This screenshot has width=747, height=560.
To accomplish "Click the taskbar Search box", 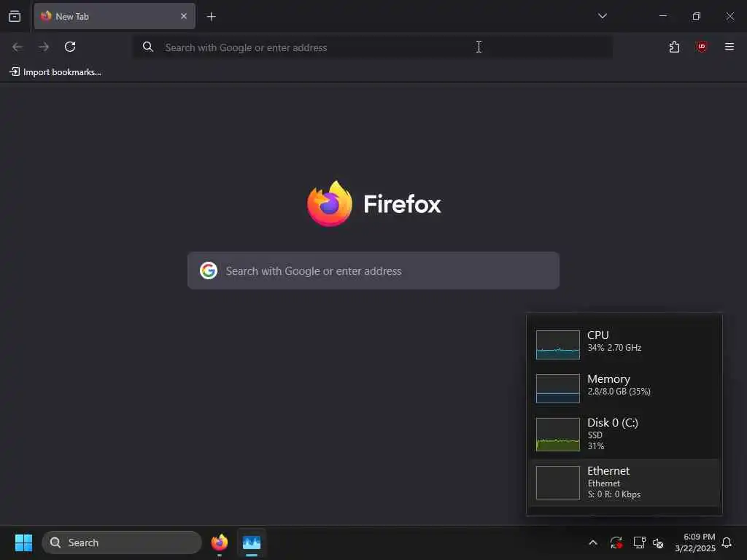I will (122, 542).
